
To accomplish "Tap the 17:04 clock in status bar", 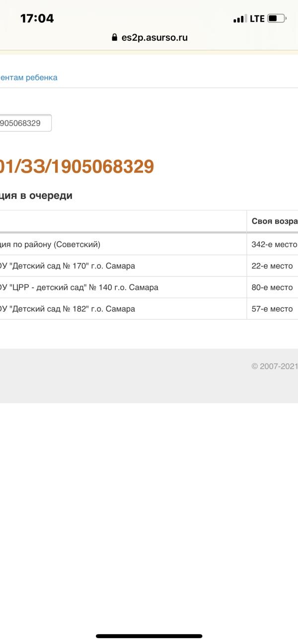I will pos(37,19).
